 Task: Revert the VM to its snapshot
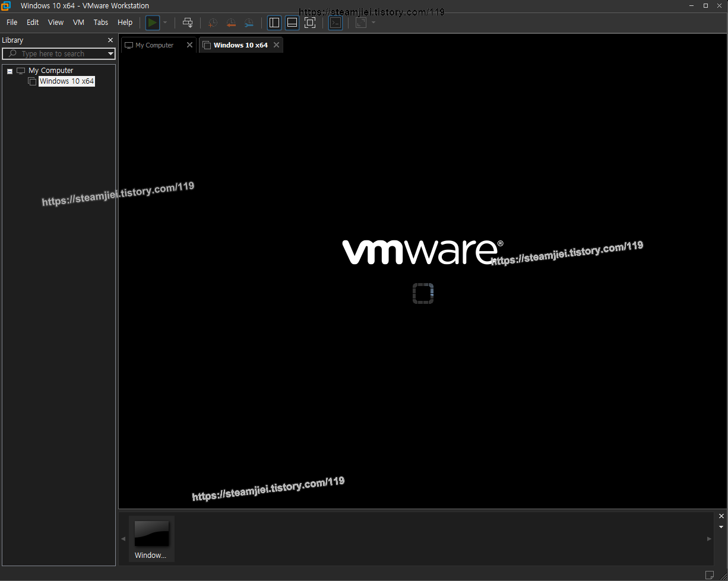pos(231,22)
